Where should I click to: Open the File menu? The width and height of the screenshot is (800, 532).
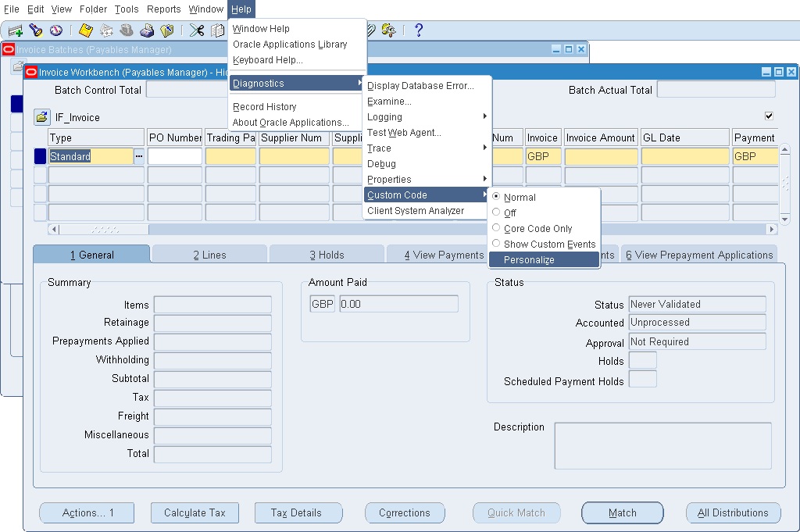[x=11, y=9]
